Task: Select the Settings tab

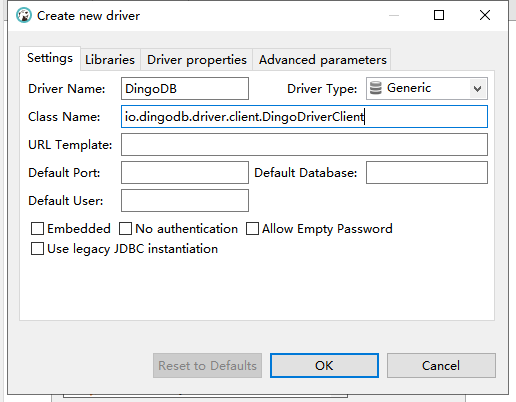Action: coord(50,58)
